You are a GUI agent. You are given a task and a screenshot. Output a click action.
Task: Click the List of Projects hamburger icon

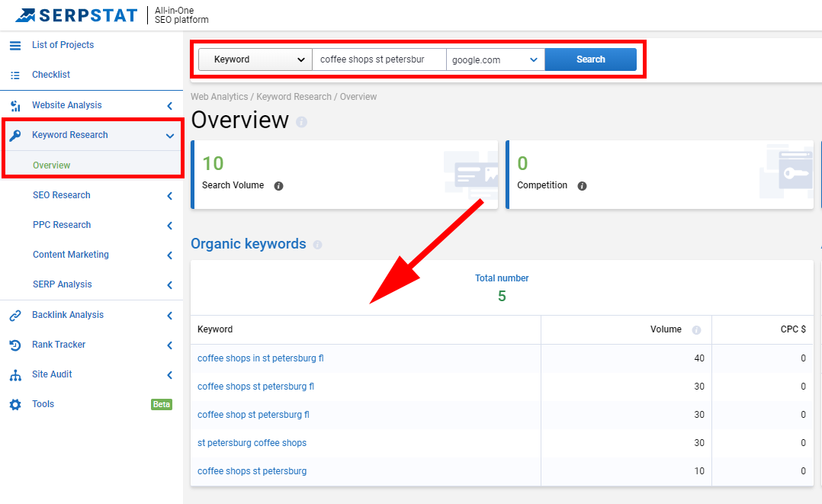15,46
